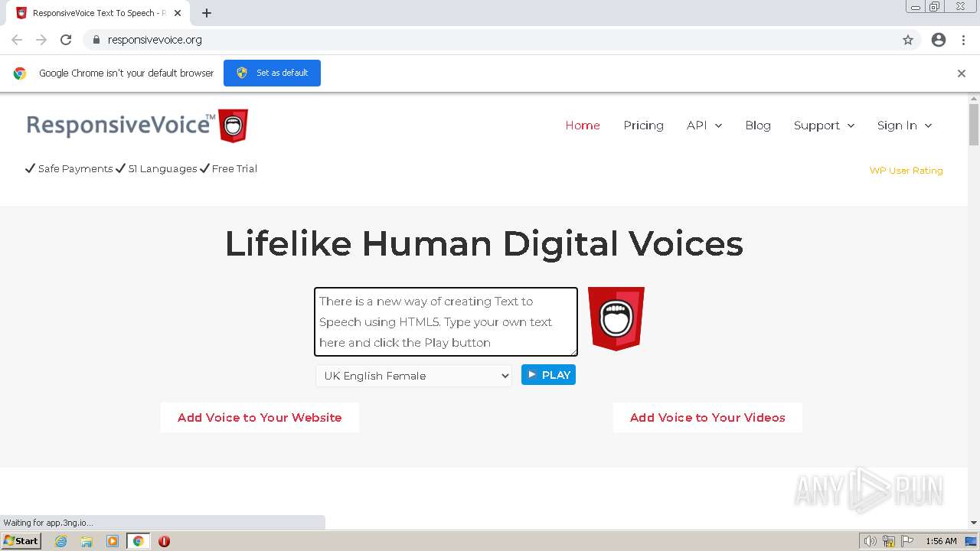This screenshot has width=980, height=551.
Task: Click the page vertical scrollbar thumb
Action: (974, 124)
